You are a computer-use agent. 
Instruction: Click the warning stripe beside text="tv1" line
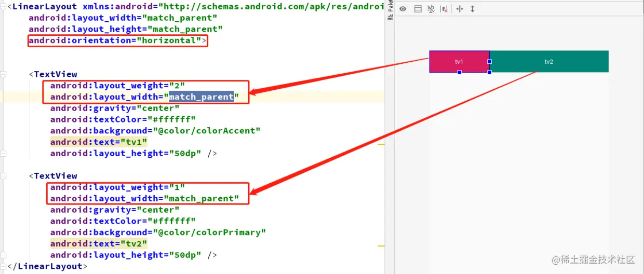click(381, 144)
